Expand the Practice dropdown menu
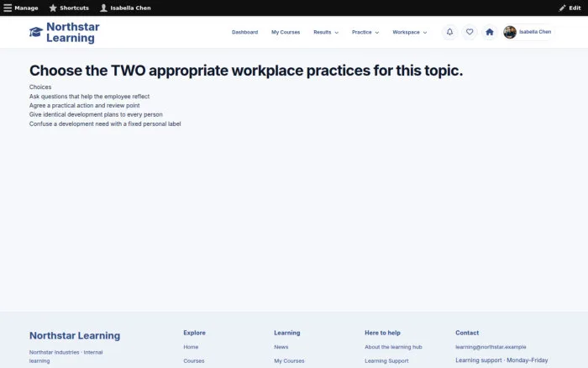Viewport: 588px width, 368px height. 365,32
